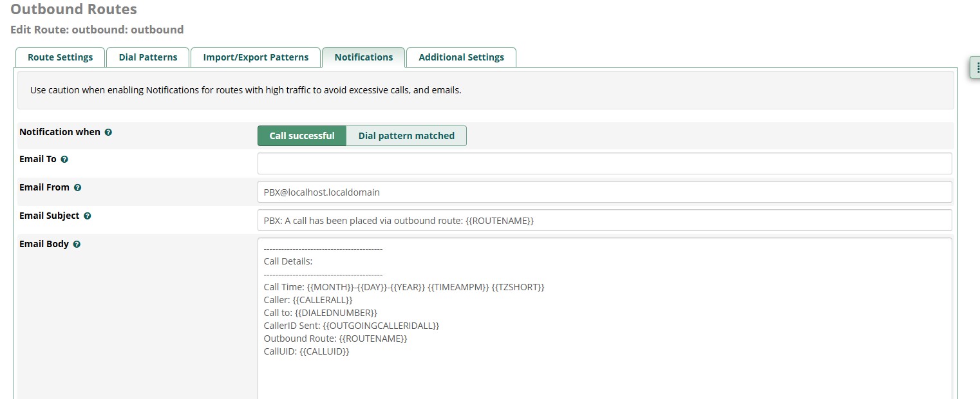Image resolution: width=980 pixels, height=399 pixels.
Task: Click inside the Email Body text area
Action: [x=604, y=373]
